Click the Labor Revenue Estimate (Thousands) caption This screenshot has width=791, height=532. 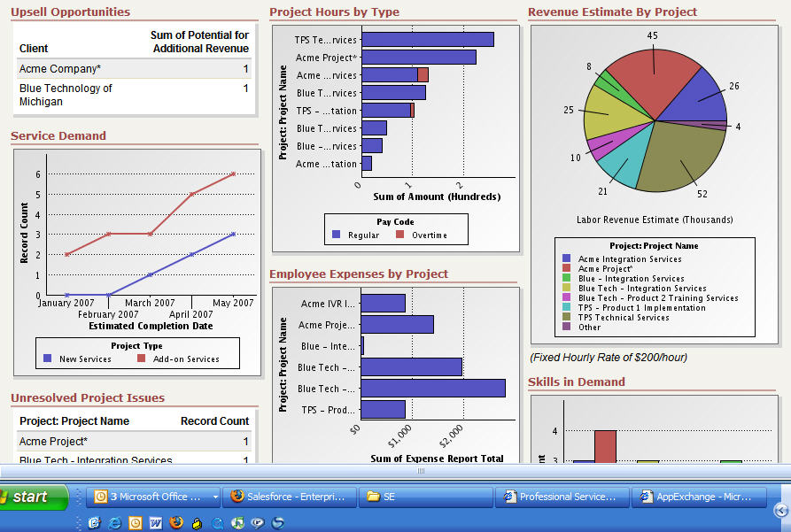point(655,220)
